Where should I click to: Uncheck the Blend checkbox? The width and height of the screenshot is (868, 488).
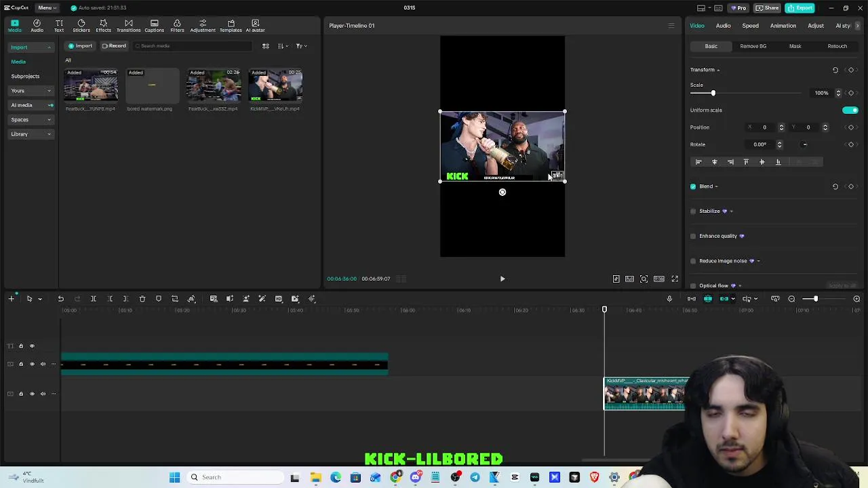point(693,186)
